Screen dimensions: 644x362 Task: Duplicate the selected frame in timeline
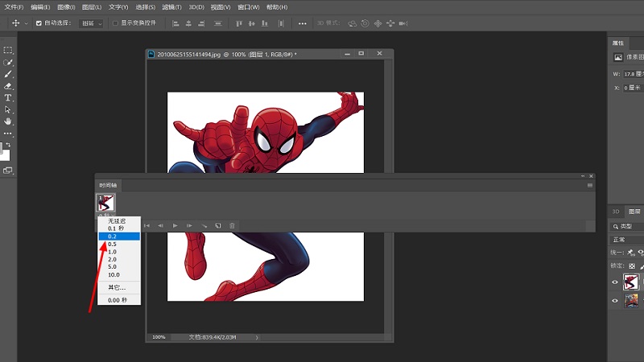[218, 226]
